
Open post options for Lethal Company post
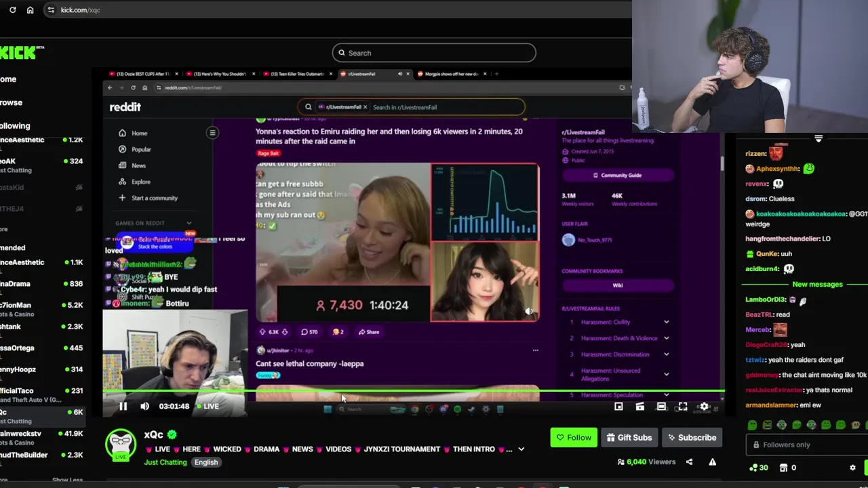(x=535, y=350)
